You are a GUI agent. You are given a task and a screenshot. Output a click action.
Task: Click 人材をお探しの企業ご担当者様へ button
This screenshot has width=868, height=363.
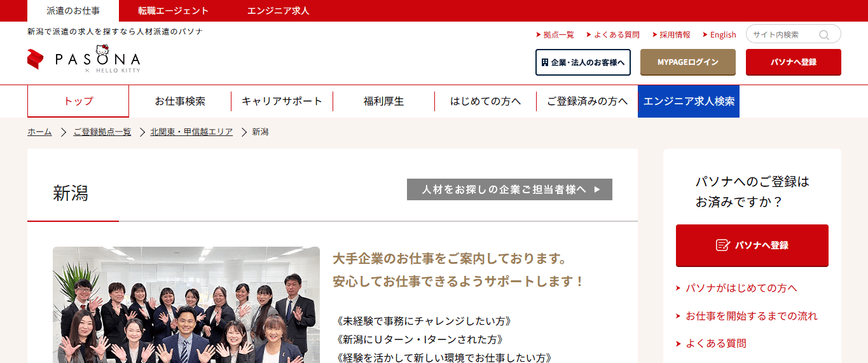click(x=509, y=189)
